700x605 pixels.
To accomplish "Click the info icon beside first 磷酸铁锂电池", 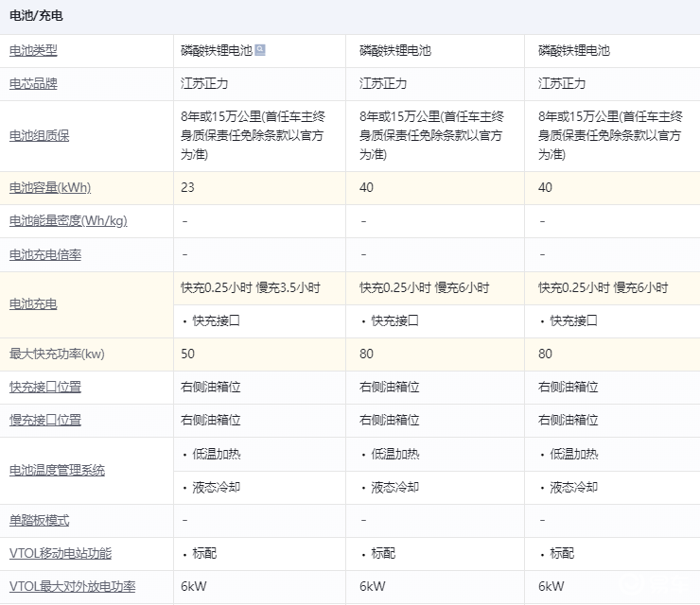I will coord(260,51).
